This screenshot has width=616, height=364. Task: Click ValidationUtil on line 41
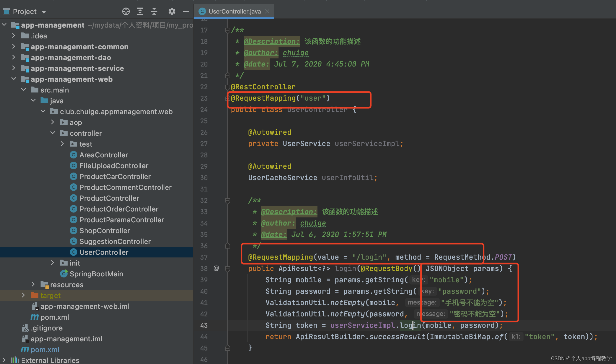(296, 303)
